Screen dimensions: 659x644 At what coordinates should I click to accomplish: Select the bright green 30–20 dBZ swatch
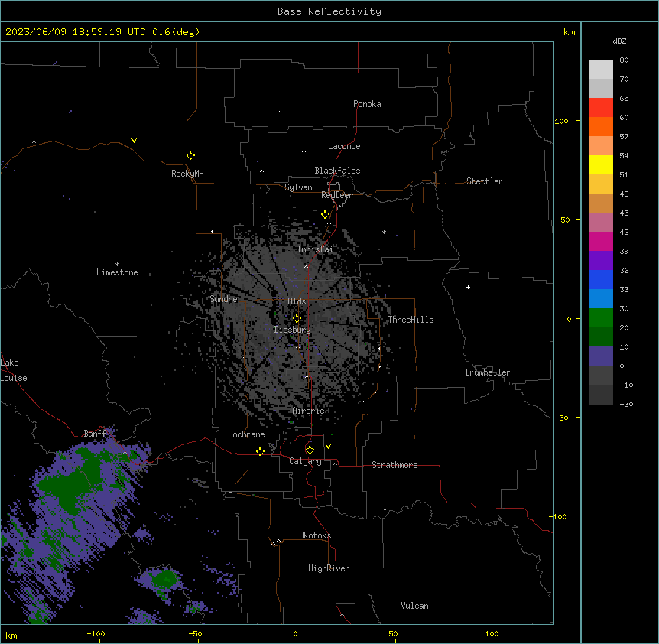coord(601,318)
